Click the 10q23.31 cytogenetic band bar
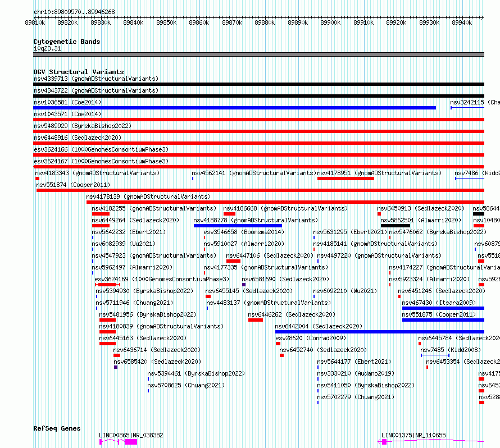500x448 pixels. coord(258,54)
